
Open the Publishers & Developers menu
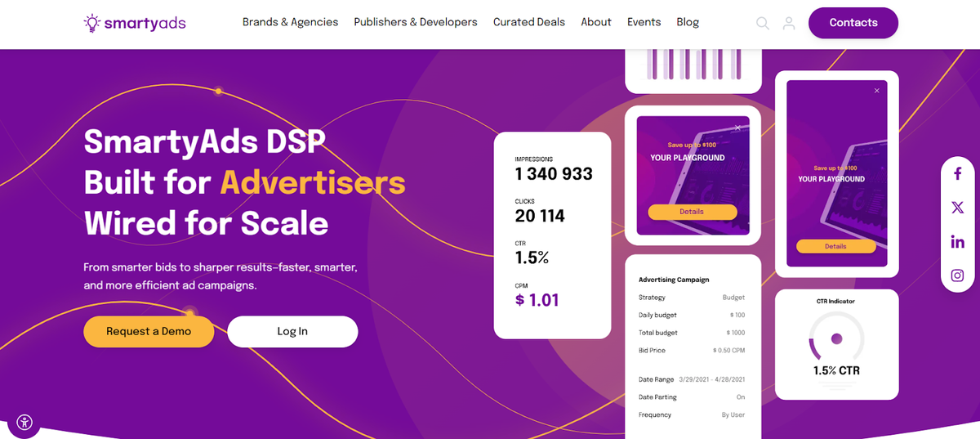416,22
